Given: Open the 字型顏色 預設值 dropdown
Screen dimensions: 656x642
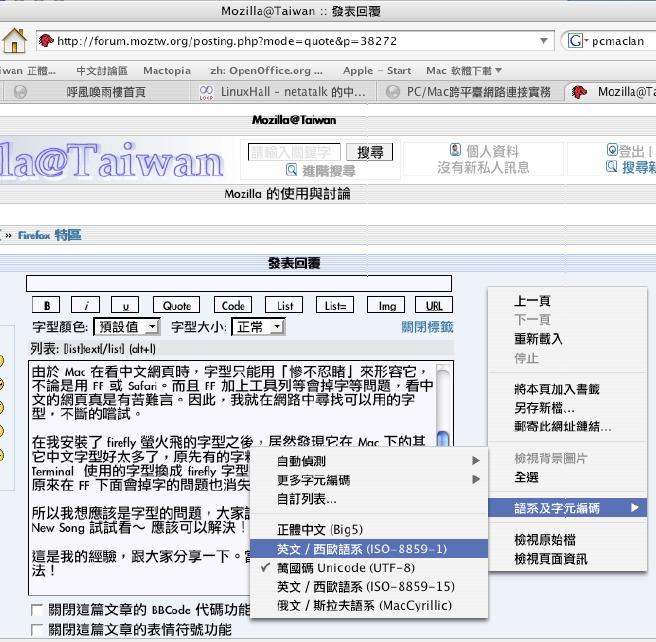Looking at the screenshot, I should [127, 327].
